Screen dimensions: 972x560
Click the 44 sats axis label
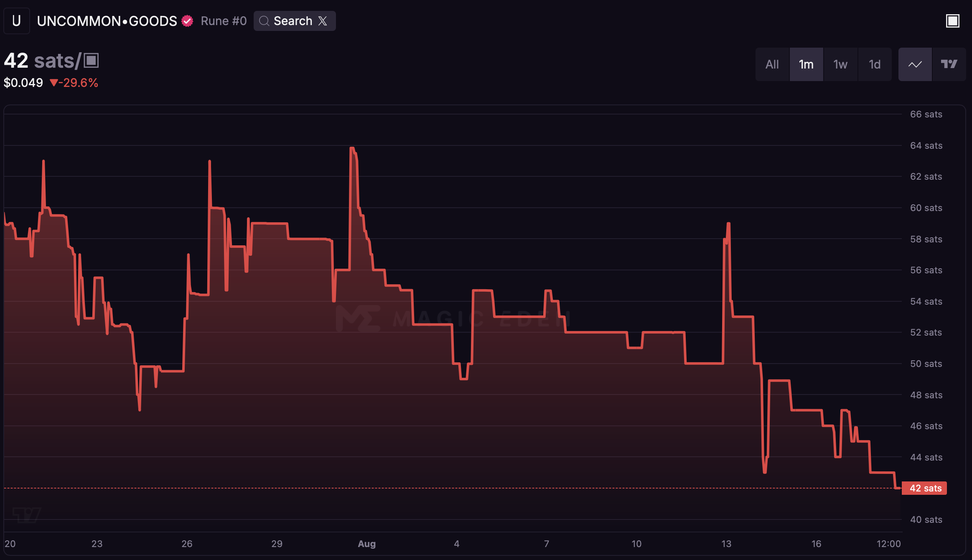pos(926,457)
